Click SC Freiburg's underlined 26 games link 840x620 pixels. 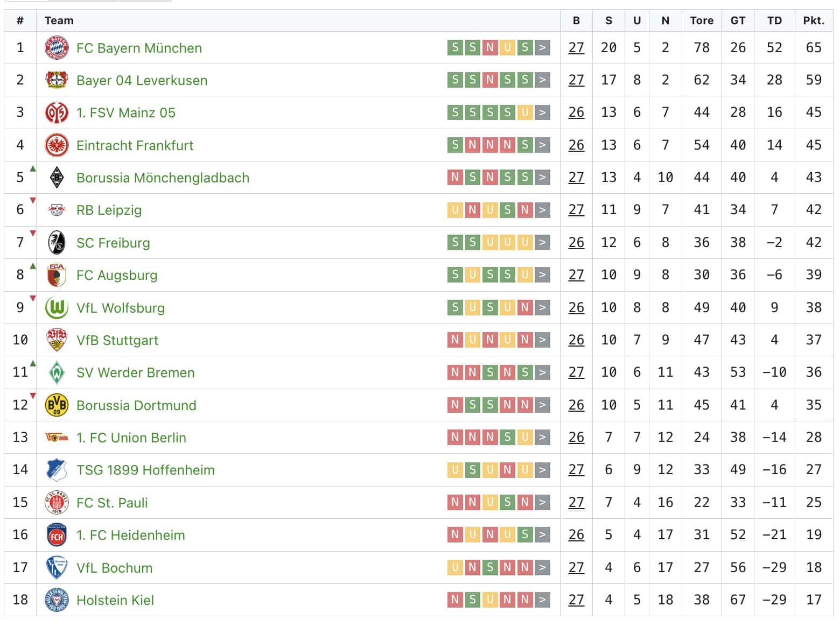pos(576,242)
